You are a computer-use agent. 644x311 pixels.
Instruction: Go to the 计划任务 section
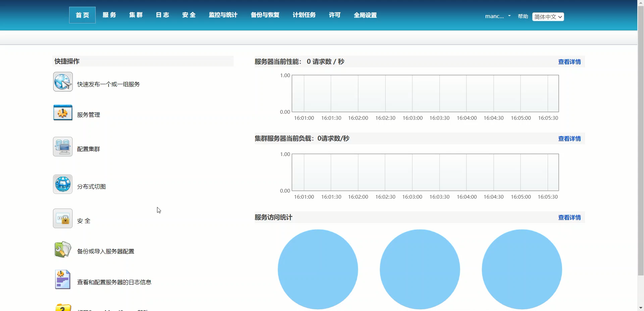pyautogui.click(x=304, y=15)
